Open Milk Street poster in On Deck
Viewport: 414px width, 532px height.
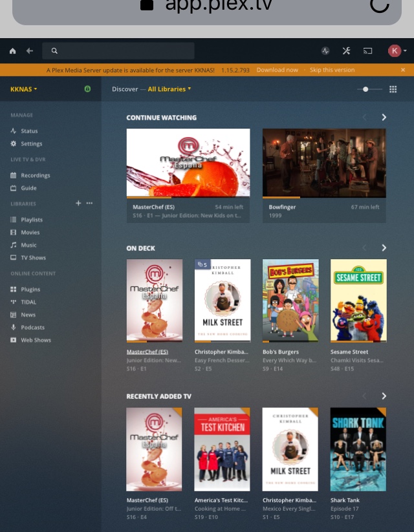click(223, 301)
